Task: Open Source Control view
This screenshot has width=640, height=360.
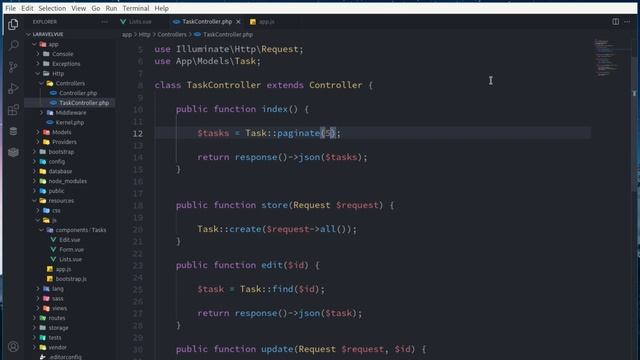Action: [x=13, y=67]
